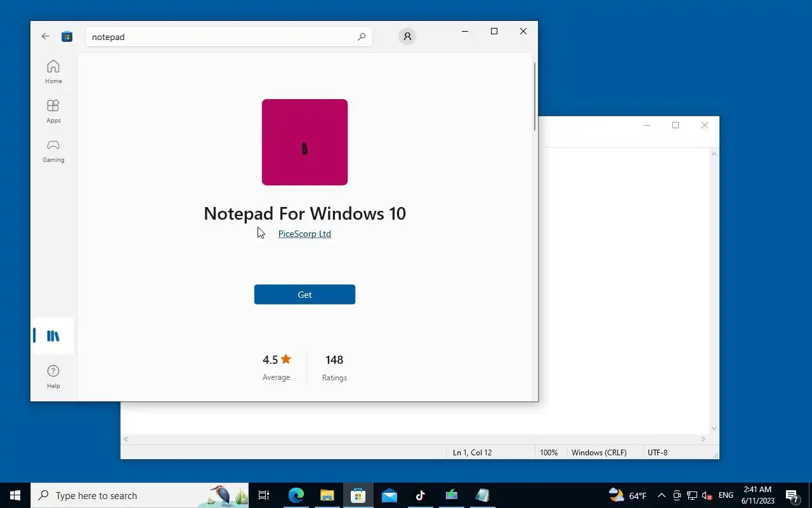This screenshot has height=508, width=812.
Task: Click the Meet Now tray icon
Action: pyautogui.click(x=677, y=495)
